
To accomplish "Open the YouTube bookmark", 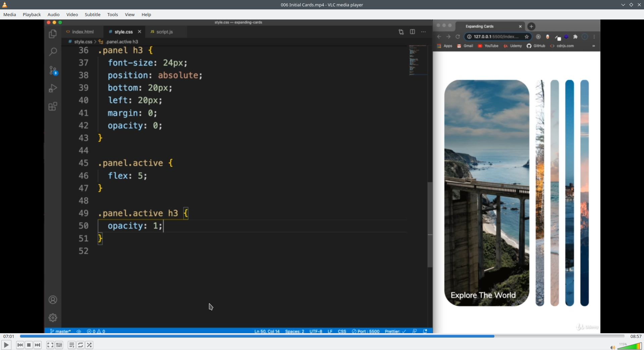I will coord(488,46).
